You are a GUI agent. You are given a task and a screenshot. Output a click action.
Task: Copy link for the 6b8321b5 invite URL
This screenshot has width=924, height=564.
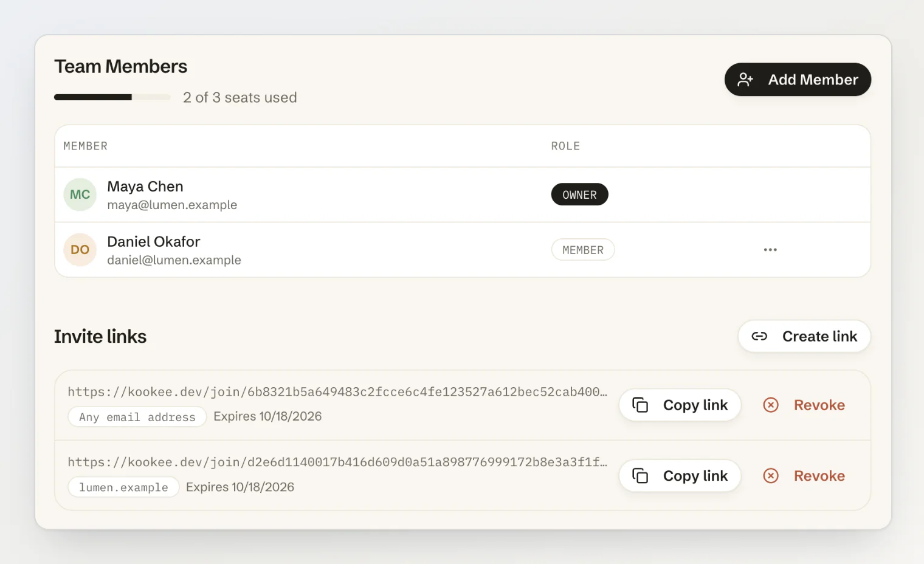click(x=680, y=405)
